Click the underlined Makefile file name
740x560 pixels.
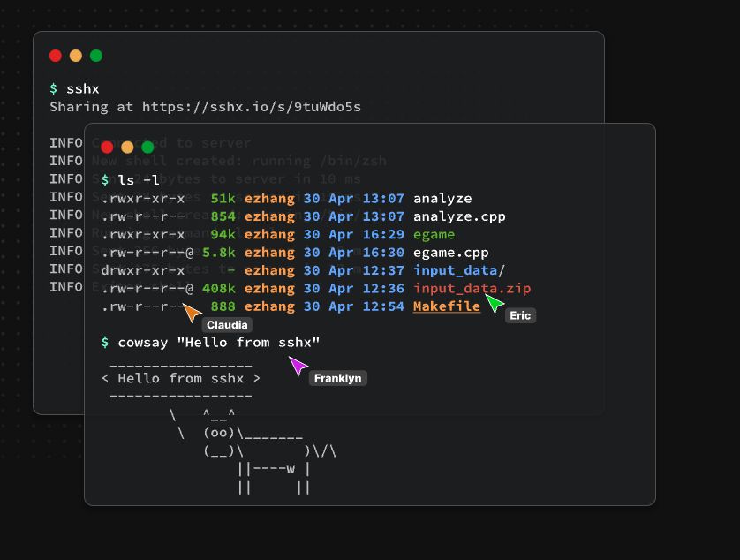point(447,306)
